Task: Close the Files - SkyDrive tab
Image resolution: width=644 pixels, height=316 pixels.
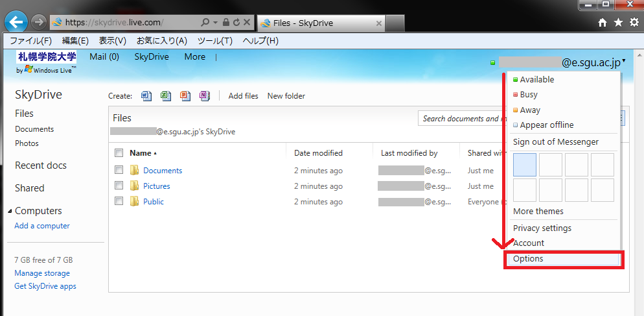Action: point(378,23)
